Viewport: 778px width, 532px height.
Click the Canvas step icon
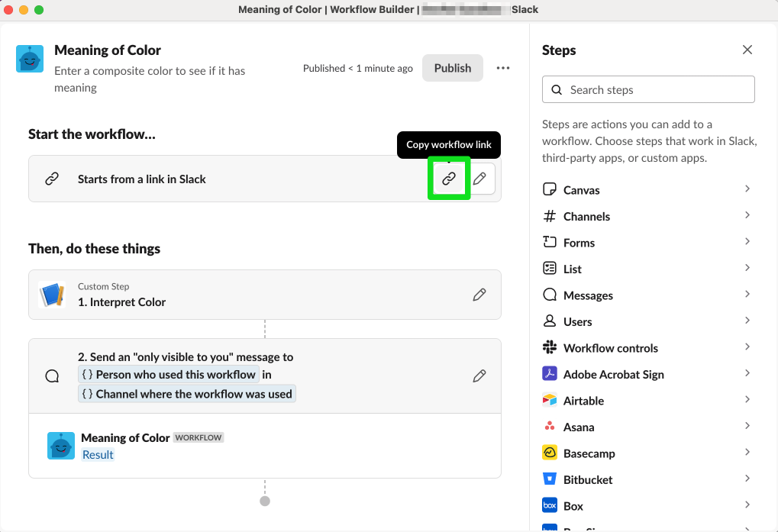[x=550, y=189]
